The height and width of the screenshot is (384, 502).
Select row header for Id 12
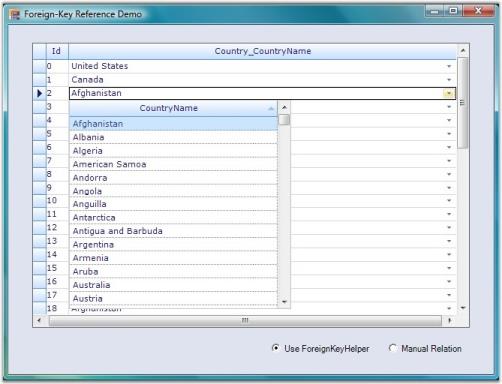click(39, 228)
